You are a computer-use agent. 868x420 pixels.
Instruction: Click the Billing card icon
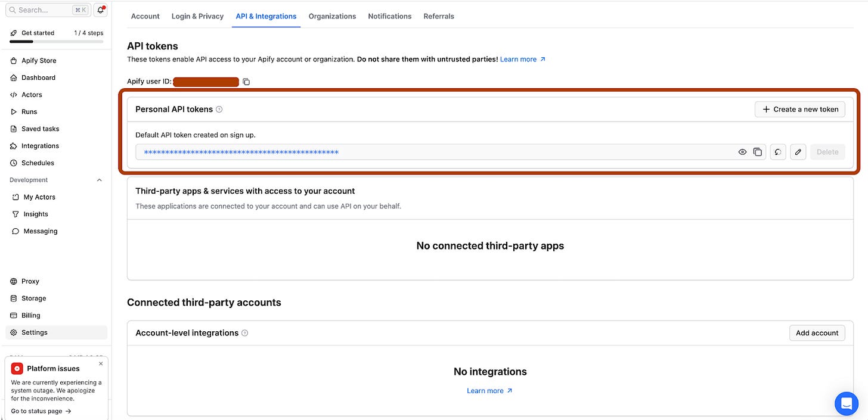[14, 316]
